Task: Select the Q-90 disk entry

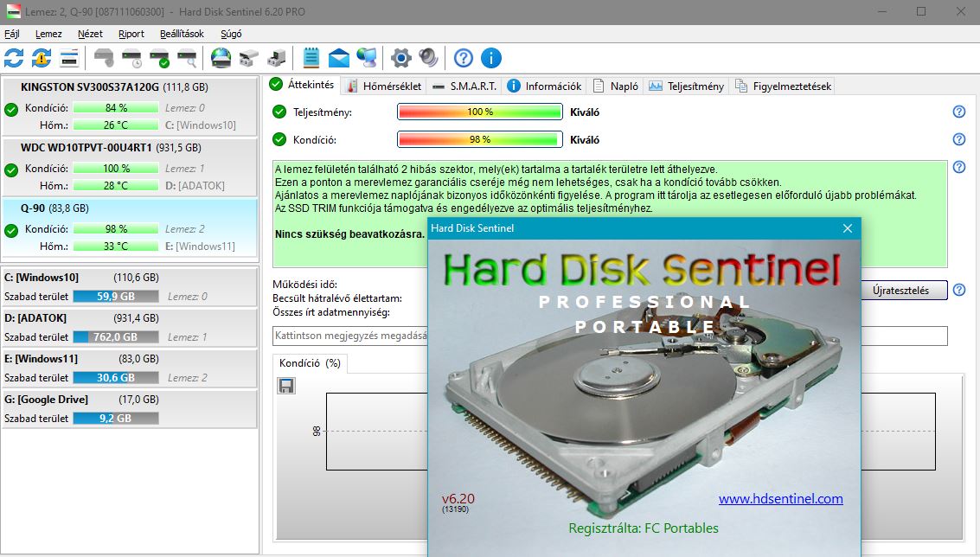Action: tap(130, 227)
